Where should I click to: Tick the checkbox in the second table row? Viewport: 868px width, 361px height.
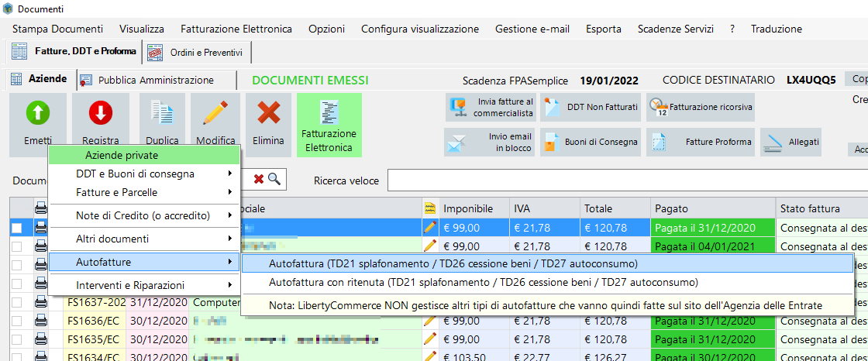[17, 246]
